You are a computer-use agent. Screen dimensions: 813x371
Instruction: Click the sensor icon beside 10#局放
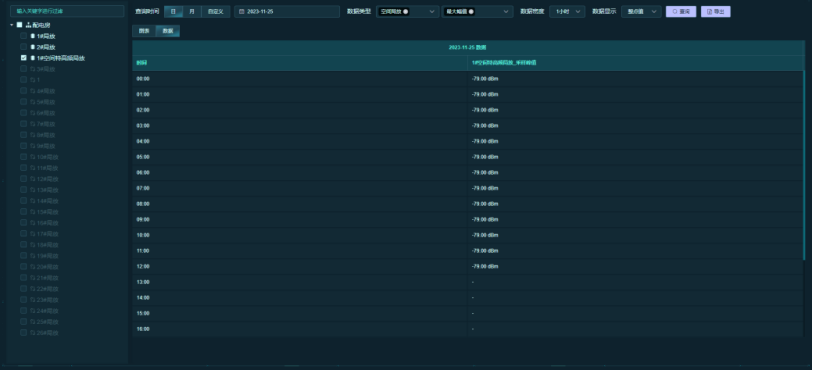pos(33,157)
